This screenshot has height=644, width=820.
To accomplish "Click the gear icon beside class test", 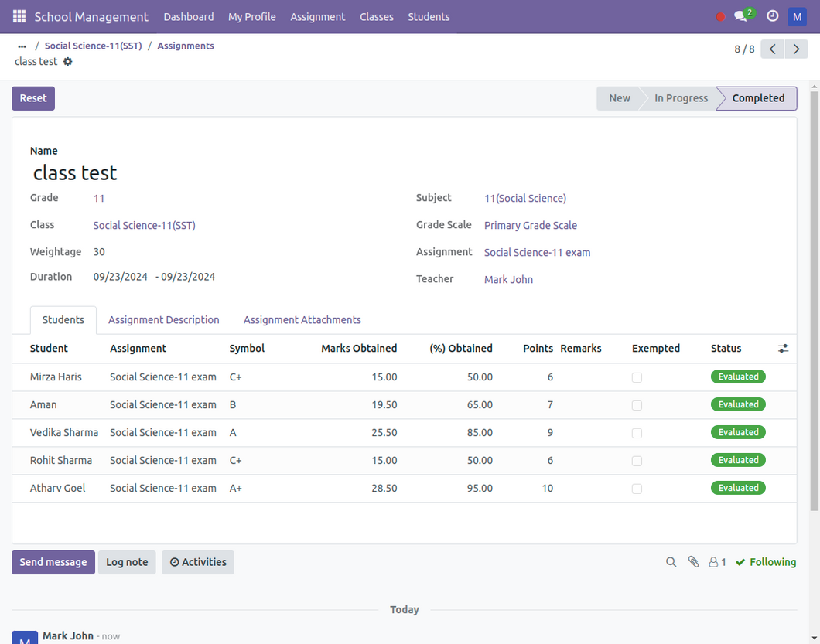I will tap(68, 62).
